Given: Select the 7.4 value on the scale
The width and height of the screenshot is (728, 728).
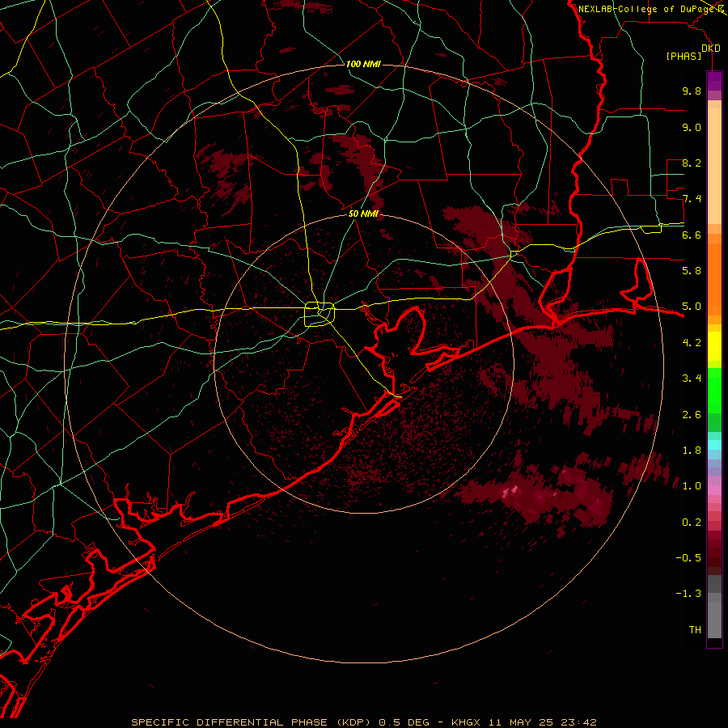Looking at the screenshot, I should click(692, 199).
